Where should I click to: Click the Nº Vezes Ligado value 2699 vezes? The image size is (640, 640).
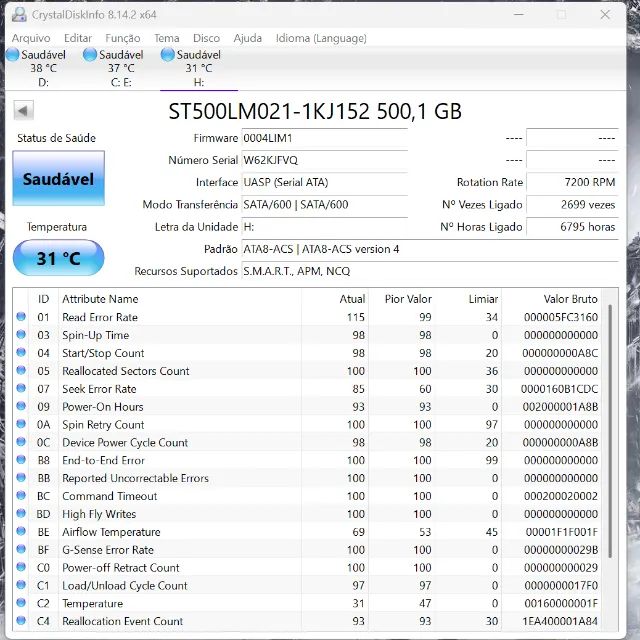click(x=572, y=204)
